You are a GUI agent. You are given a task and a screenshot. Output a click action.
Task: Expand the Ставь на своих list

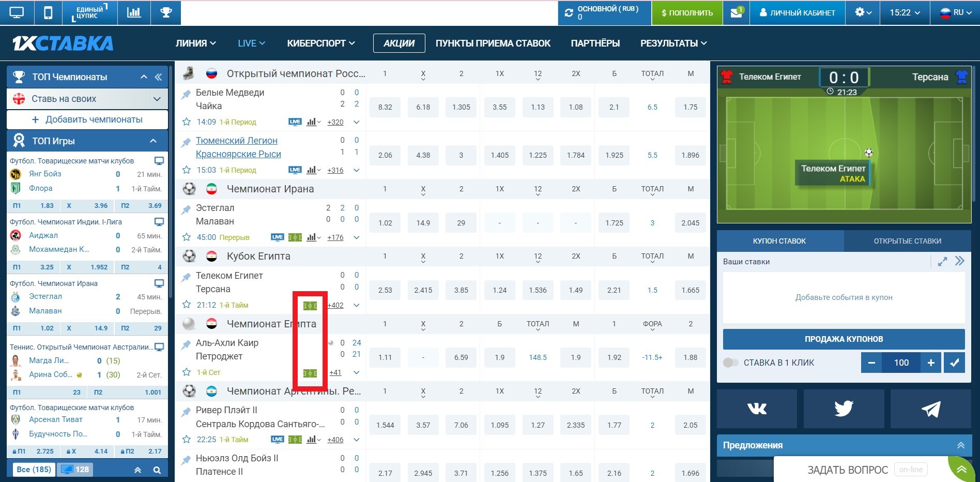(x=157, y=99)
